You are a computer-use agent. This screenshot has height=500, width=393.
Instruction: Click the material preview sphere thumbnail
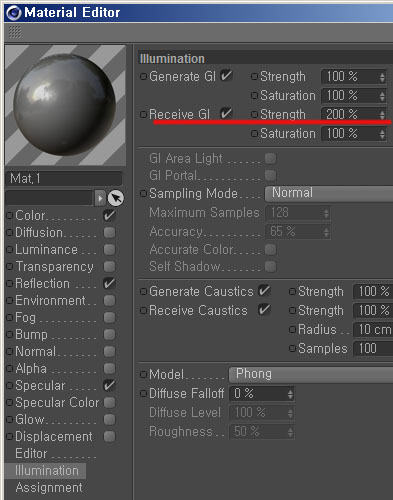pos(65,105)
